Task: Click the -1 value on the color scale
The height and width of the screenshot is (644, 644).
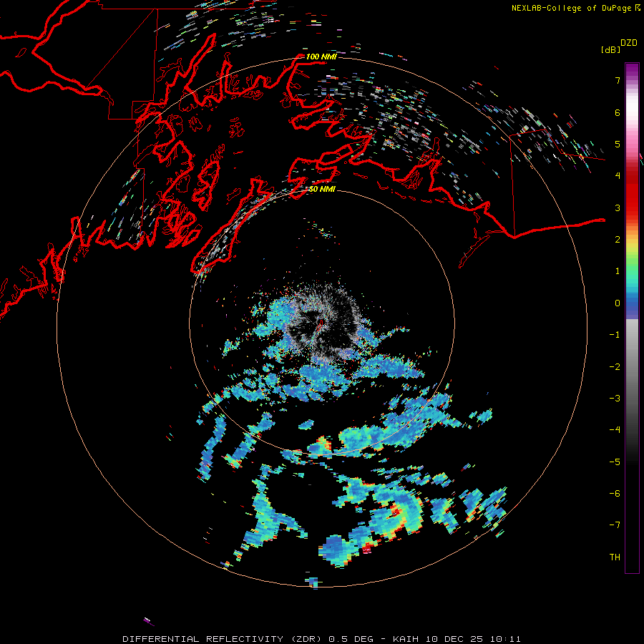Action: click(615, 335)
